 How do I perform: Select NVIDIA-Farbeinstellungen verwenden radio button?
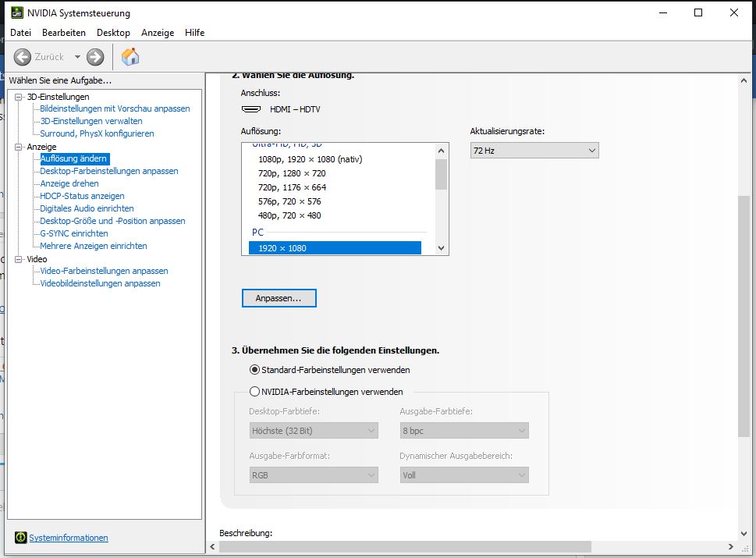pos(254,392)
